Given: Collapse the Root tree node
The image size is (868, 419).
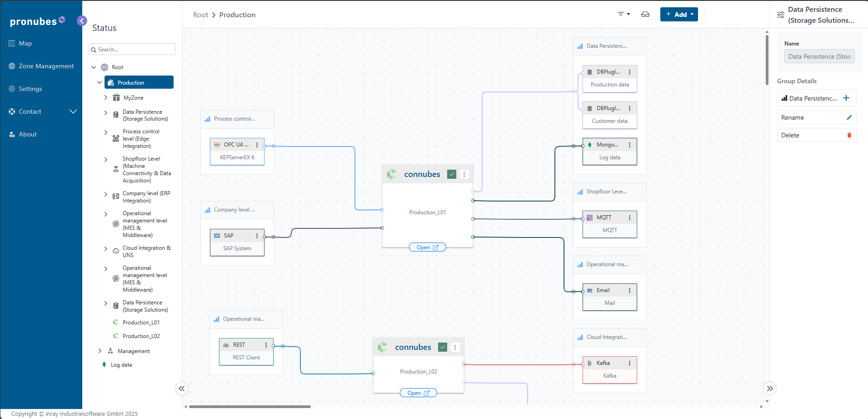Looking at the screenshot, I should pyautogui.click(x=94, y=67).
